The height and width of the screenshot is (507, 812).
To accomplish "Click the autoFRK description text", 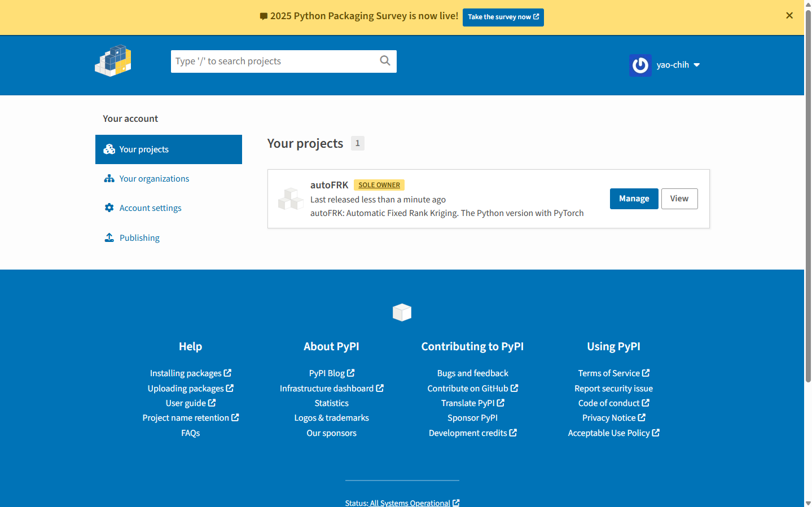I will (x=447, y=213).
